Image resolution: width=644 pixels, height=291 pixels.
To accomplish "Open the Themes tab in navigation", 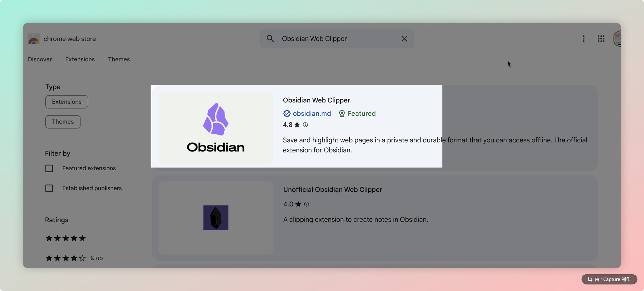I will point(119,59).
